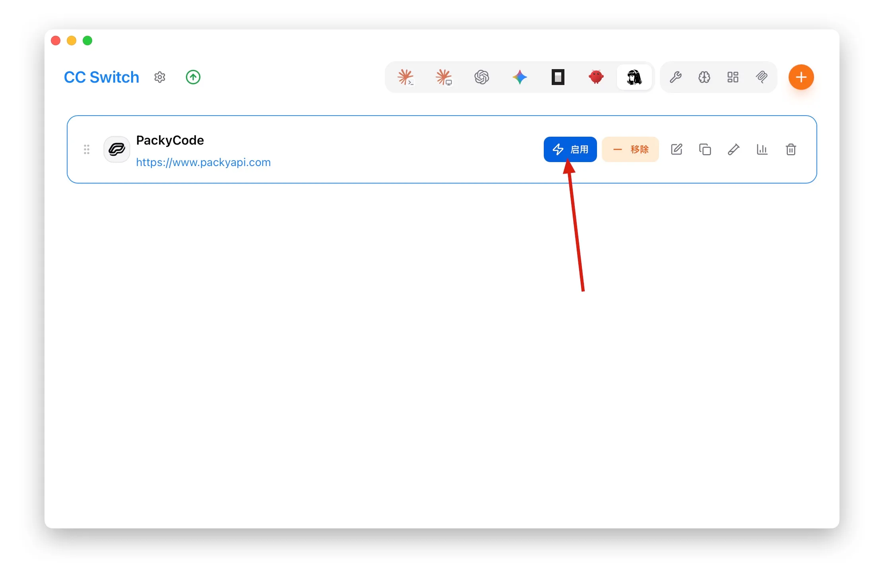
Task: Open the grid apps icon
Action: [733, 77]
